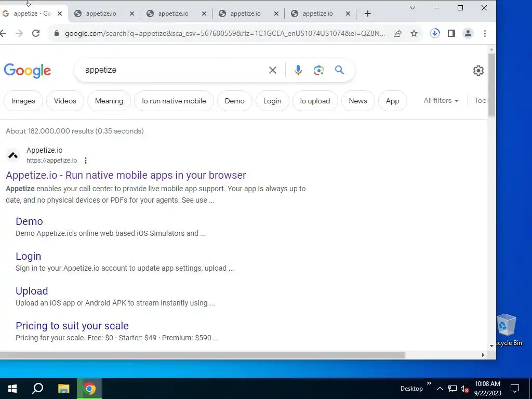This screenshot has width=532, height=399.
Task: Click the Google search input field
Action: click(173, 70)
